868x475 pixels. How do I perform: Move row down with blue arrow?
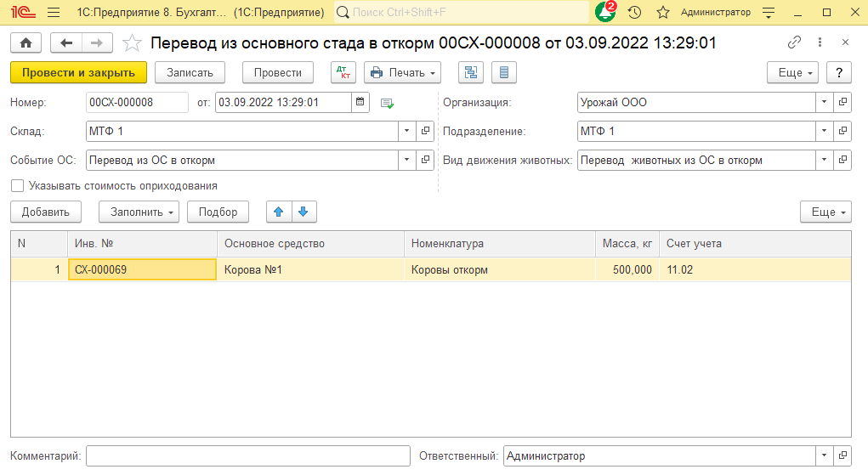point(304,212)
